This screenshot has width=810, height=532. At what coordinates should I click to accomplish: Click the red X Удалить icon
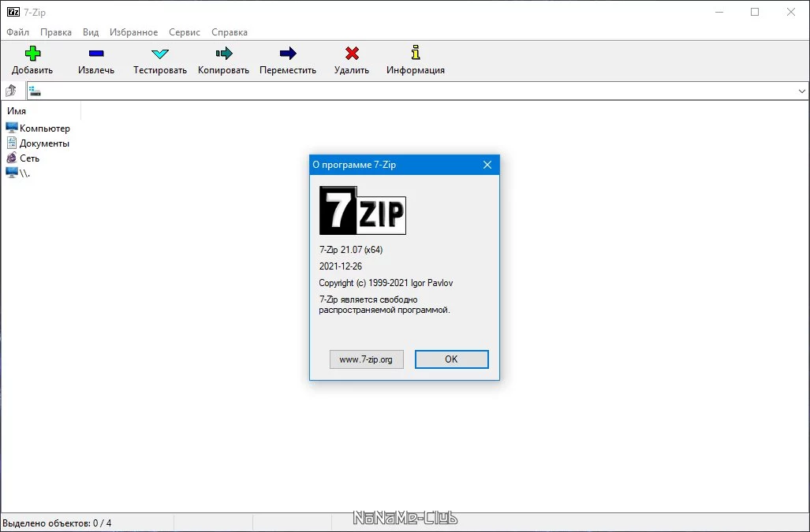point(352,53)
